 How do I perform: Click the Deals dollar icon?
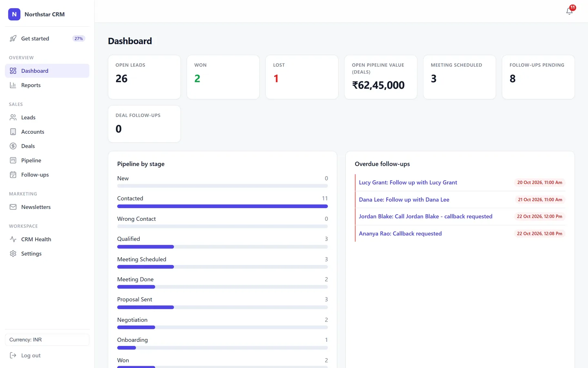coord(13,146)
